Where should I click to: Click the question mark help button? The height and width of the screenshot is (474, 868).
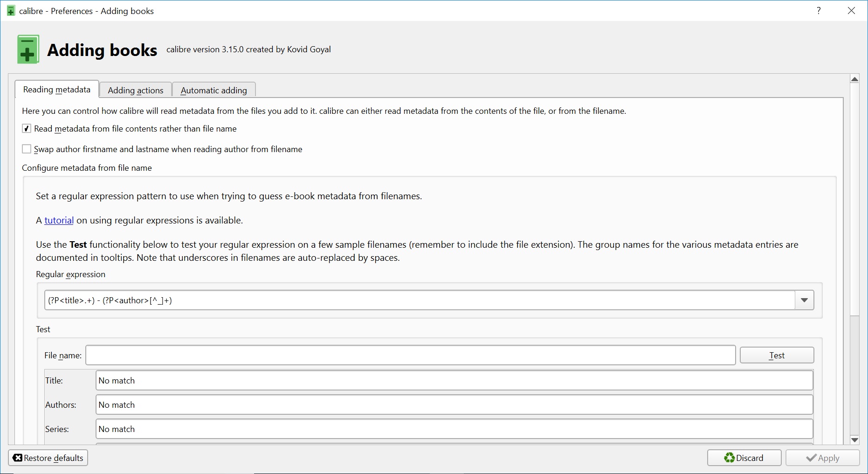(x=819, y=11)
